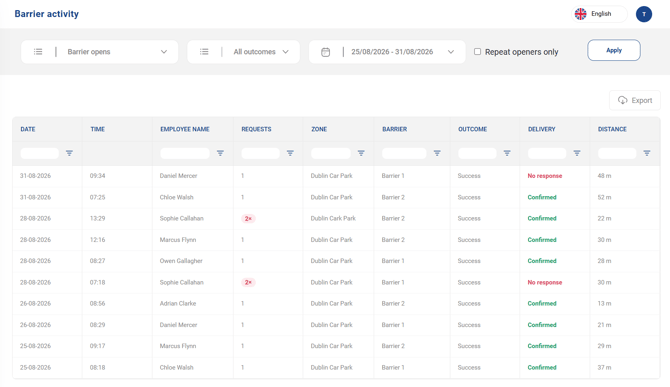The width and height of the screenshot is (670, 387).
Task: Click No response in the 09:34 row
Action: (544, 176)
